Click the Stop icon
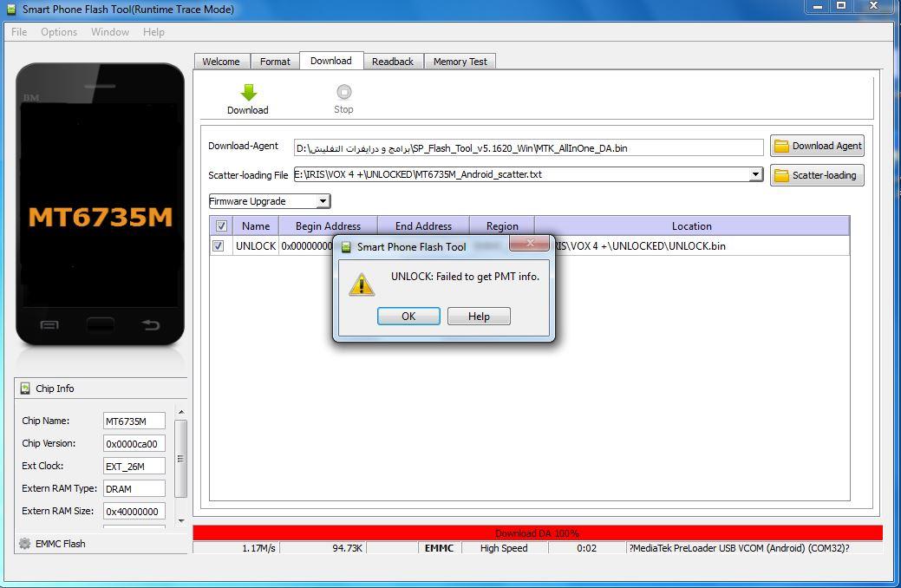Image resolution: width=901 pixels, height=588 pixels. [x=343, y=92]
